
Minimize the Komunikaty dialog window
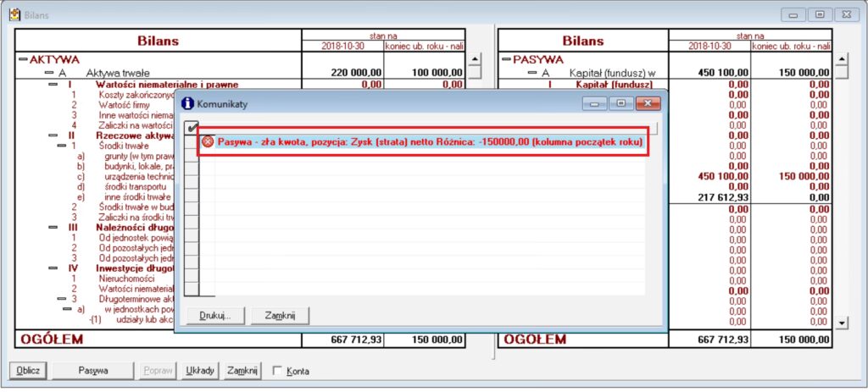[x=596, y=103]
